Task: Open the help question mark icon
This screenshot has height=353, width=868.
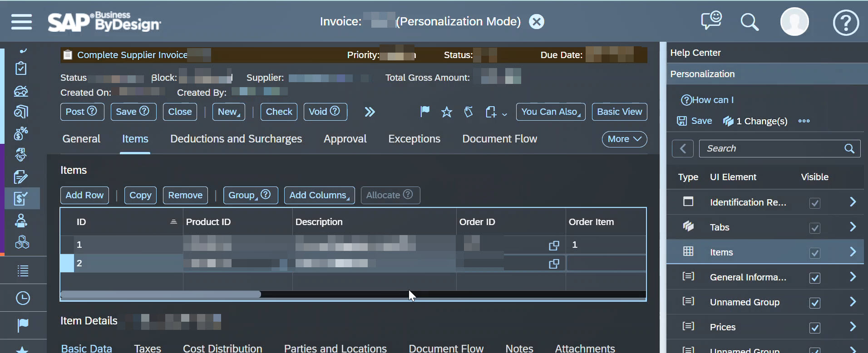Action: [846, 22]
